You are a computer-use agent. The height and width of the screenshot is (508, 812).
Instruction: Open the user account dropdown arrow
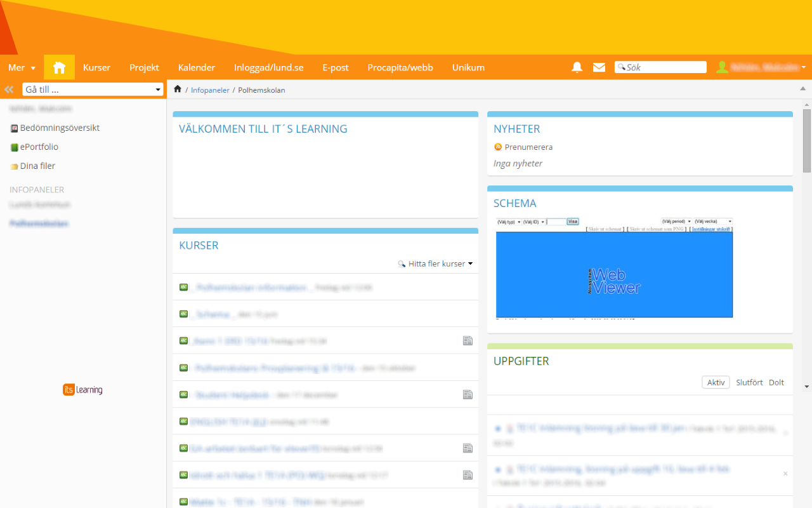point(803,67)
